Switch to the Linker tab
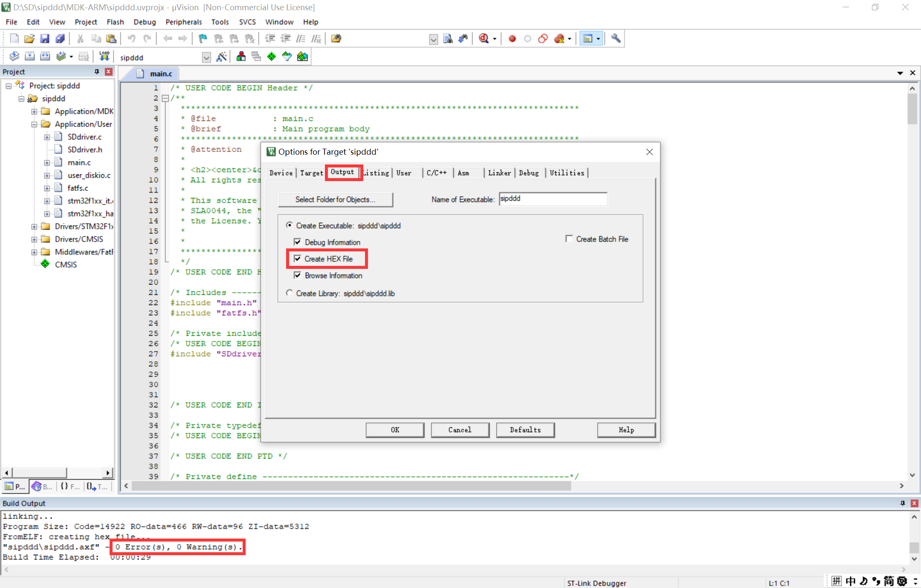Image resolution: width=921 pixels, height=588 pixels. click(x=499, y=173)
